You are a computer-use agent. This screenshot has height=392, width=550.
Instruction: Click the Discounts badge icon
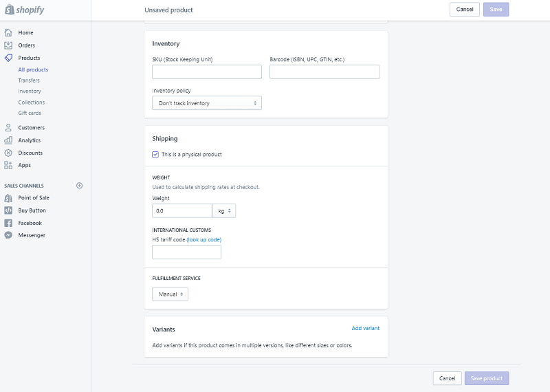(x=8, y=153)
